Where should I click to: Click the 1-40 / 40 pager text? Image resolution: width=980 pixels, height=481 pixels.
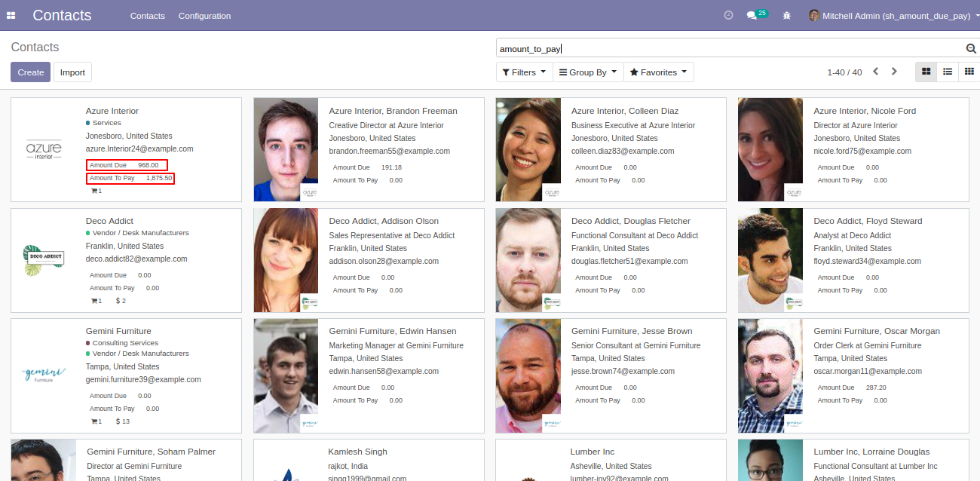844,72
